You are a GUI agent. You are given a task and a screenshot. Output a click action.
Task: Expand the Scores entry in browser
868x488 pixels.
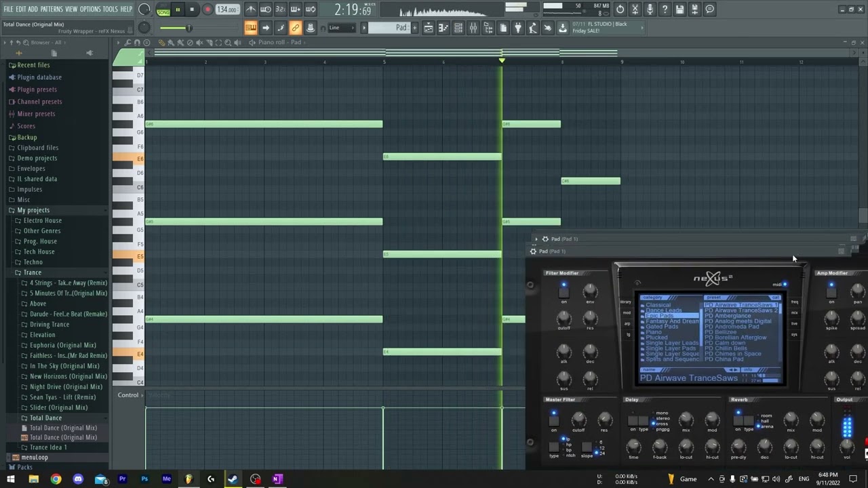26,126
